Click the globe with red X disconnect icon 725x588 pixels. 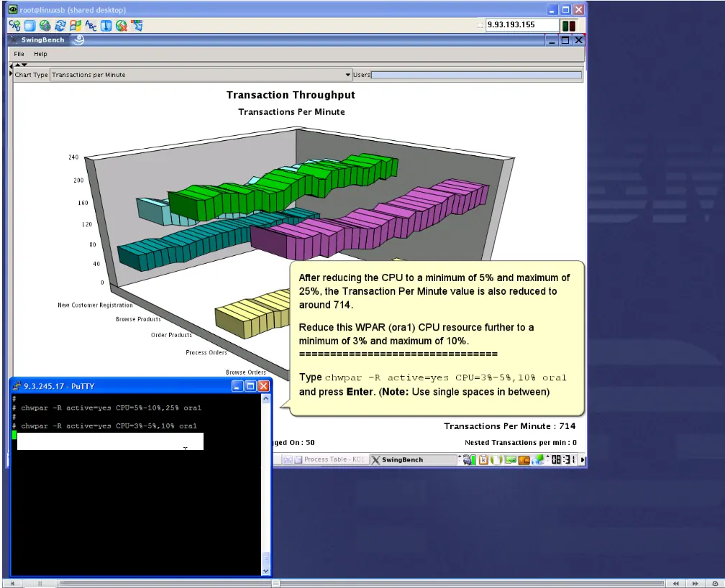click(121, 26)
